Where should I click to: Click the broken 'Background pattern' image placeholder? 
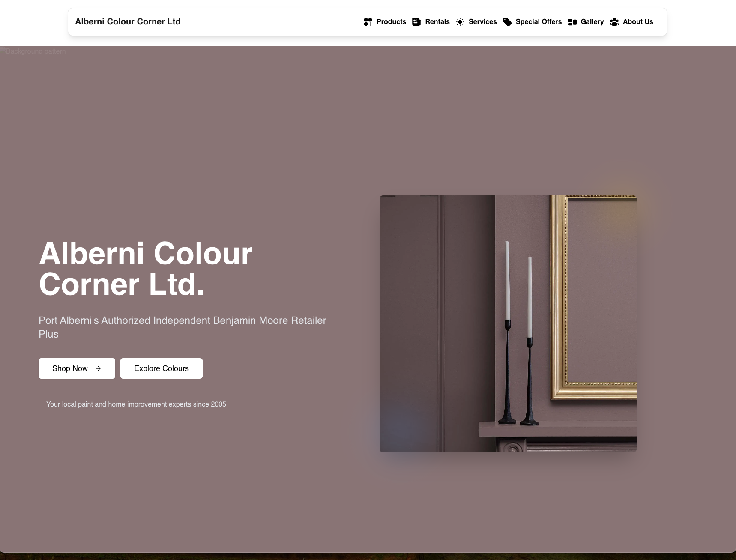33,51
